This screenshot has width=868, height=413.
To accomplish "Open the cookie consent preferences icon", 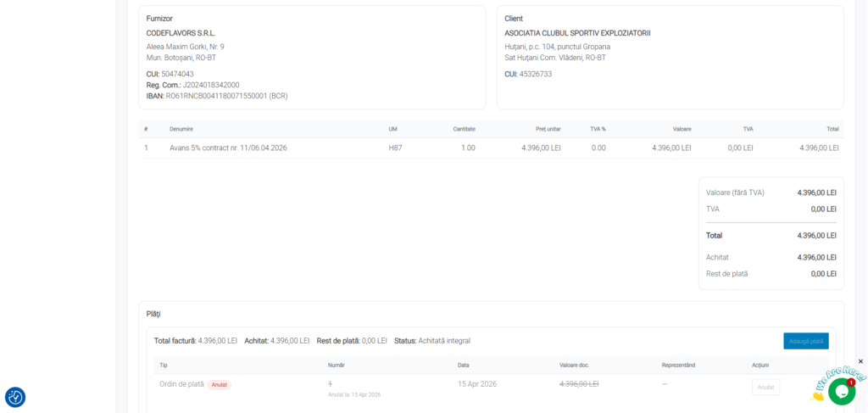I will [x=15, y=397].
